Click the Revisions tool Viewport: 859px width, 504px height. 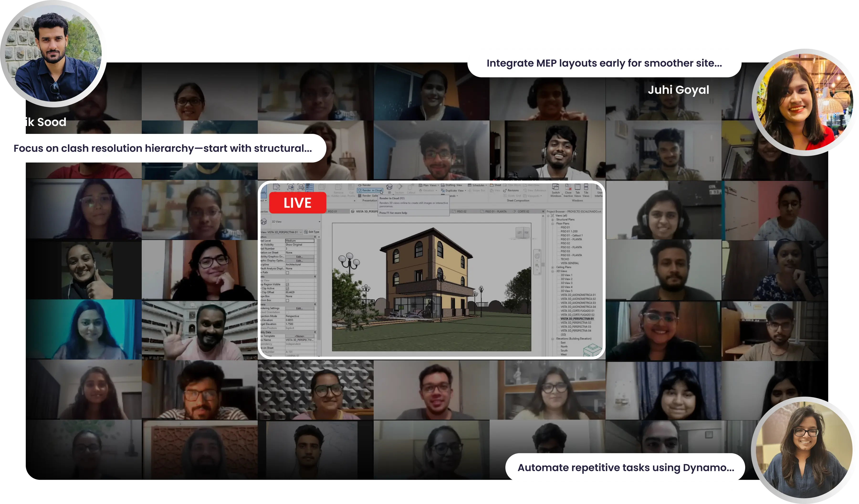pyautogui.click(x=511, y=191)
